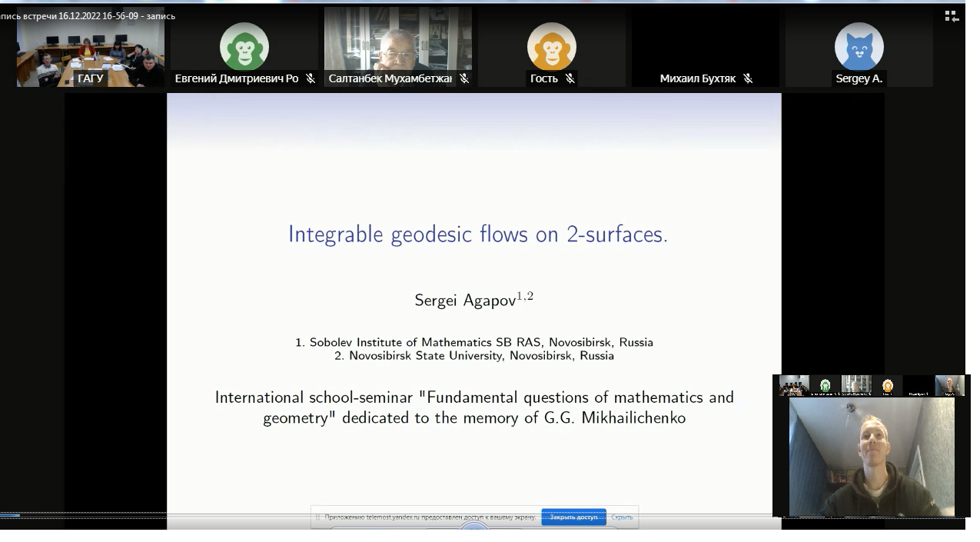Click the layout switch icon in top-right corner
This screenshot has height=542, width=980.
952,16
